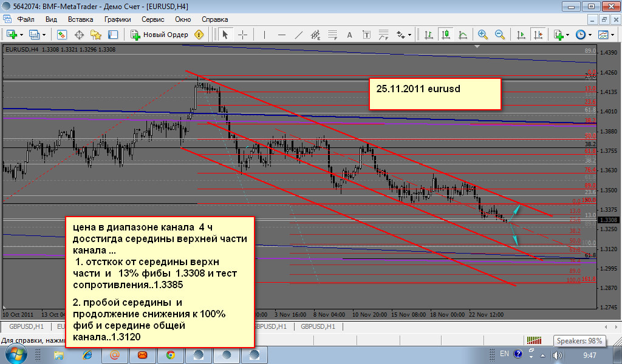
Task: Open the indicators list icon
Action: click(x=559, y=35)
